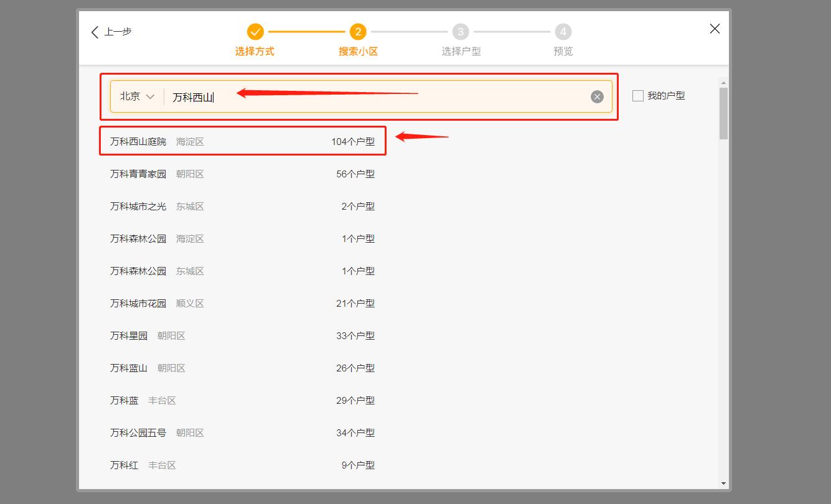Click the scrollbar down arrow

coord(723,483)
